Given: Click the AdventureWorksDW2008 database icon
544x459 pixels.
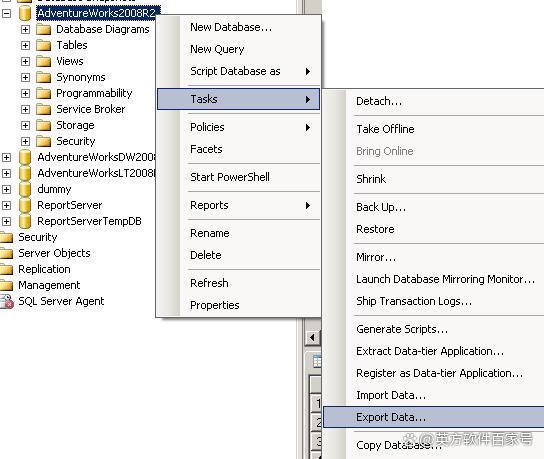Looking at the screenshot, I should 25,157.
